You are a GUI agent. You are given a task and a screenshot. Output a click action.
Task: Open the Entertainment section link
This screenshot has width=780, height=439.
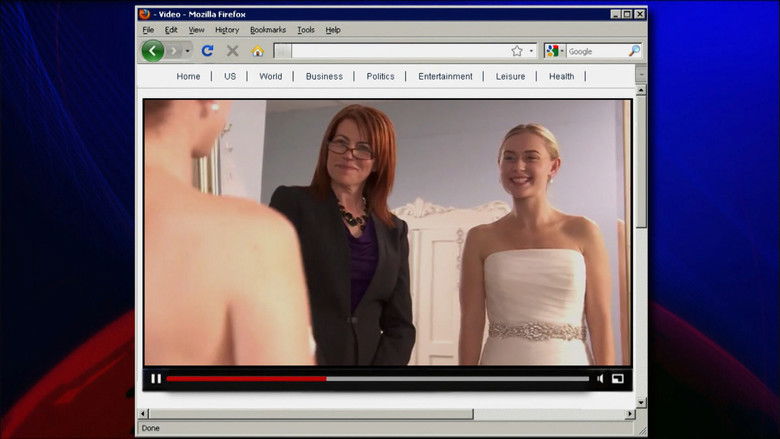click(x=445, y=76)
